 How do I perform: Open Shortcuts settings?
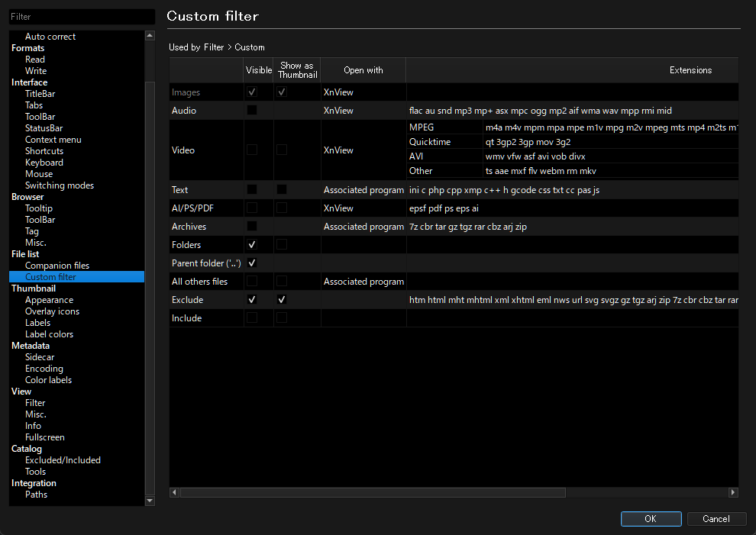coord(44,151)
